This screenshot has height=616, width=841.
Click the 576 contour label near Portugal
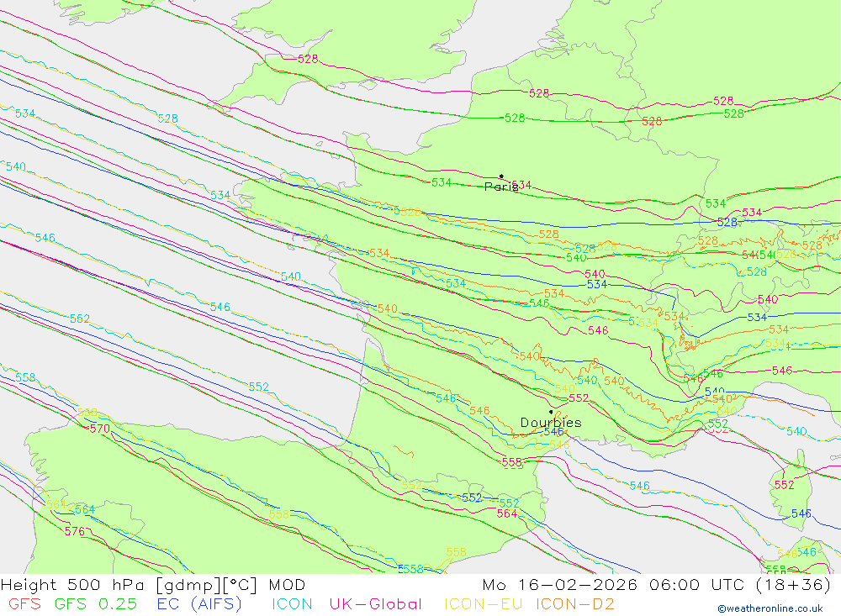tap(75, 531)
